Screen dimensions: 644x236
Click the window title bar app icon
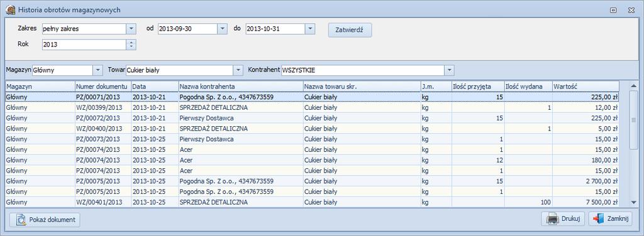tap(10, 10)
